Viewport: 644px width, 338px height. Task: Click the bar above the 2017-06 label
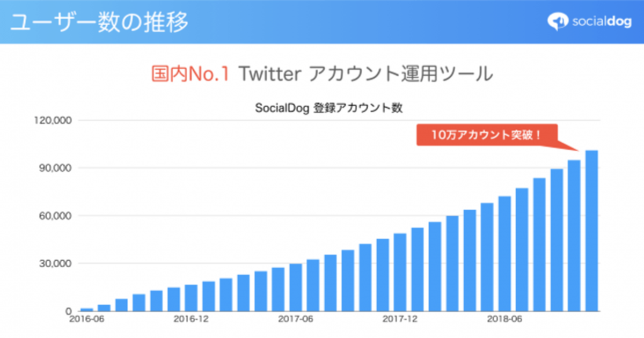[296, 287]
